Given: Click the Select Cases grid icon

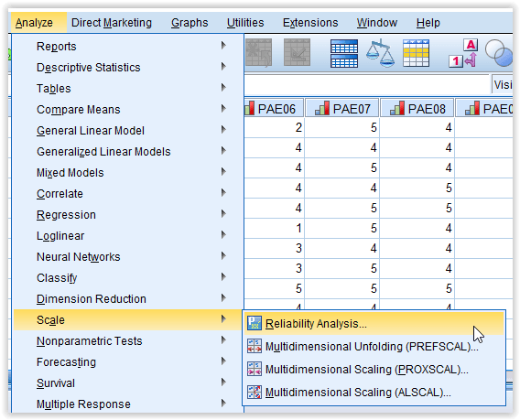Looking at the screenshot, I should tap(417, 53).
